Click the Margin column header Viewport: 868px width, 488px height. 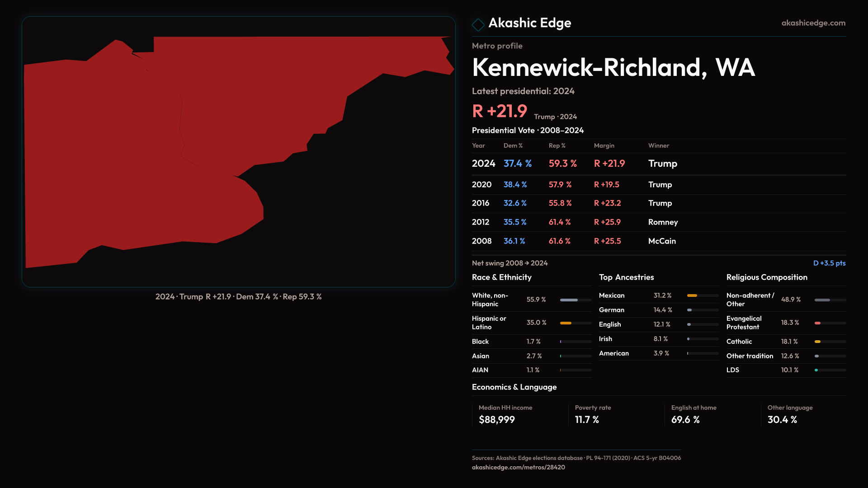(604, 145)
